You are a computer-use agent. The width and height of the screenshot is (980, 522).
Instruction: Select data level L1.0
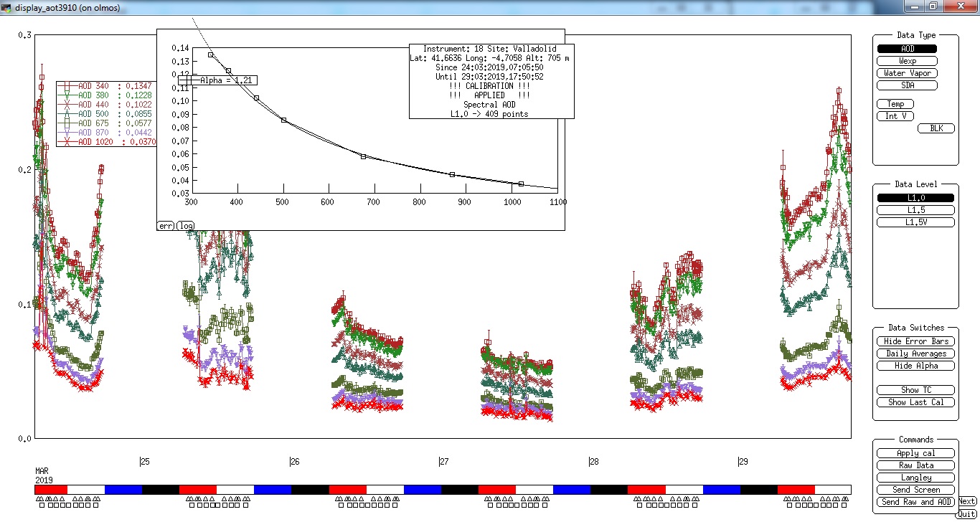pos(915,198)
